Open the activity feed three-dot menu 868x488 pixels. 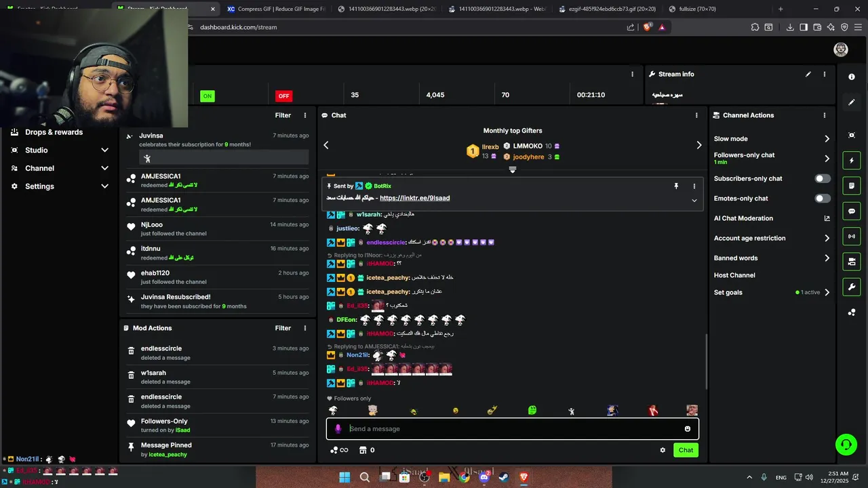pos(305,115)
